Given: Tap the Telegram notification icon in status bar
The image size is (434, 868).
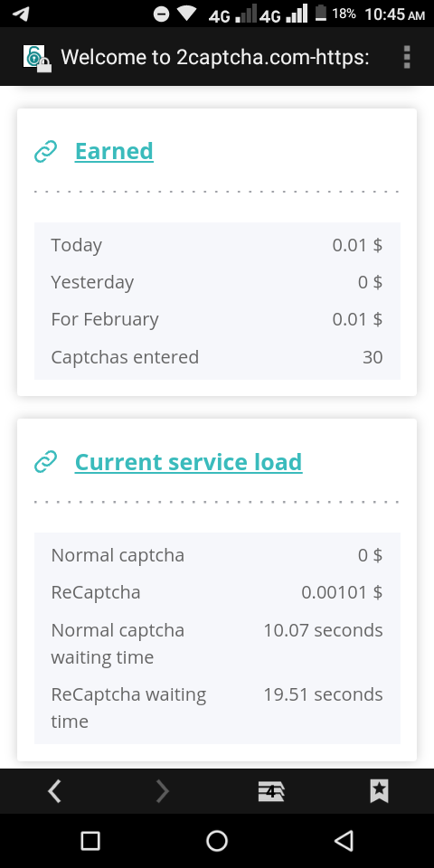Looking at the screenshot, I should pyautogui.click(x=21, y=14).
